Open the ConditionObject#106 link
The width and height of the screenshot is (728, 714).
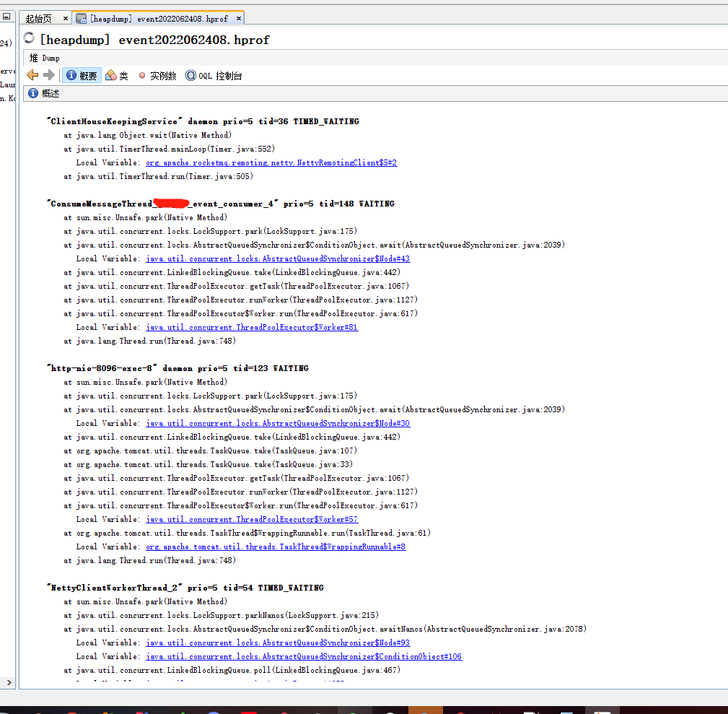click(x=304, y=656)
